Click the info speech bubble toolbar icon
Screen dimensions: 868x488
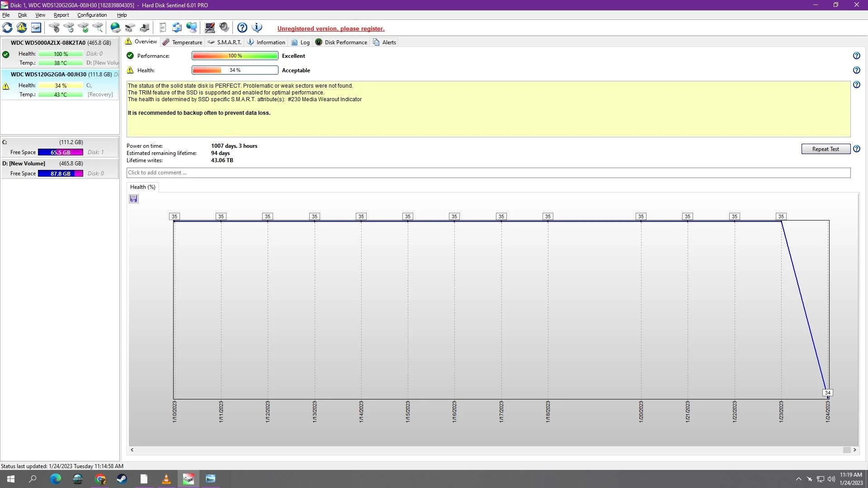tap(257, 28)
